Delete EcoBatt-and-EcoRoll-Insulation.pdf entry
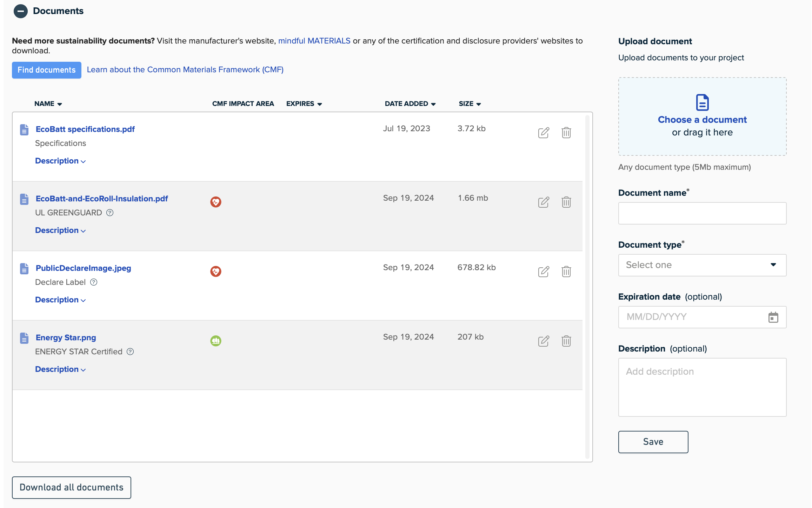The width and height of the screenshot is (812, 508). coord(566,202)
